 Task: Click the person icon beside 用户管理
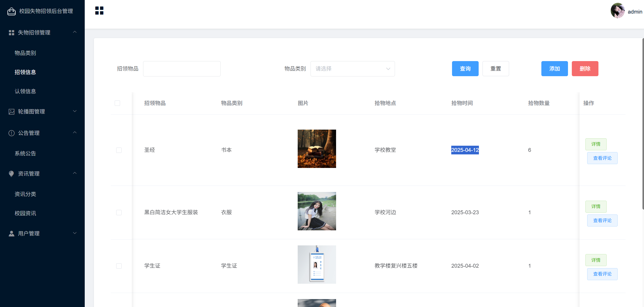coord(12,234)
